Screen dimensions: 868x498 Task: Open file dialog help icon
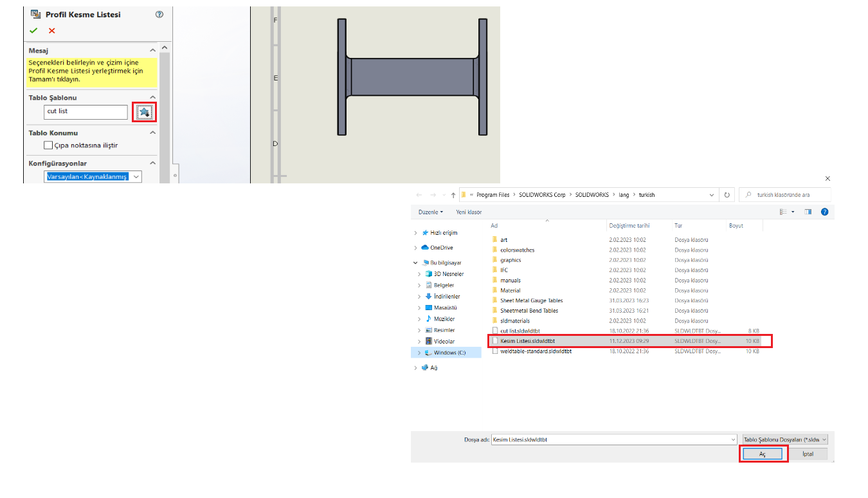coord(825,212)
